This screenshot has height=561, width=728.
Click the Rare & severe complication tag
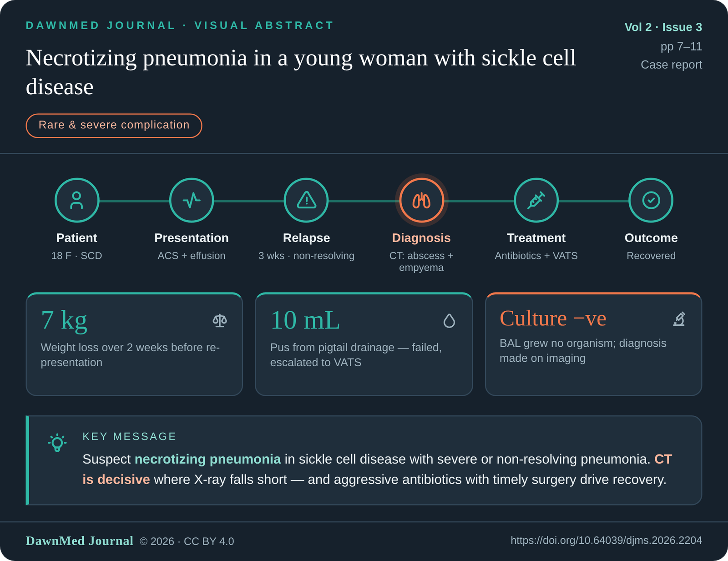tap(114, 126)
